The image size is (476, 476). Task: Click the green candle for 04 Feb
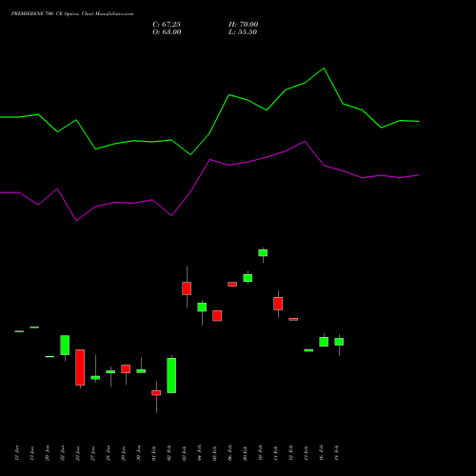point(202,307)
